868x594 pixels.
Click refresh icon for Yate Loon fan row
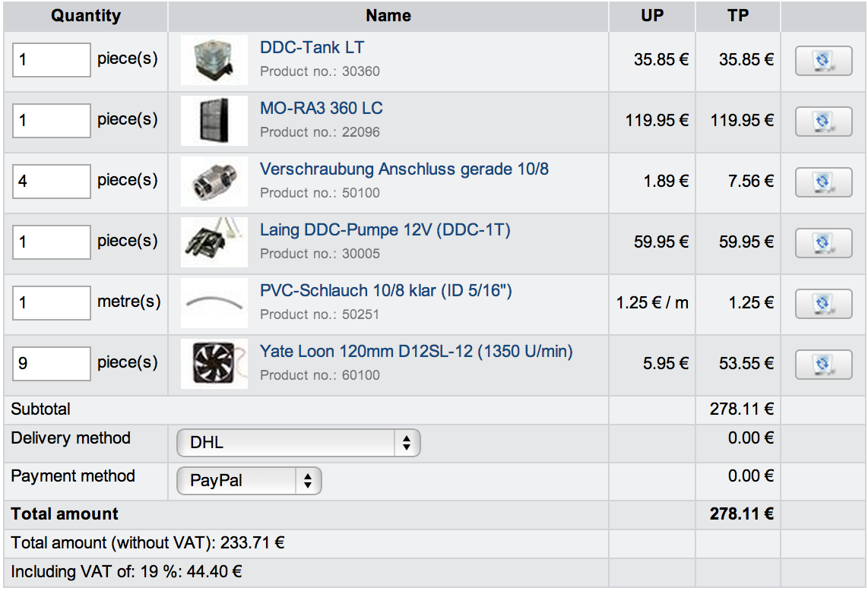pos(823,365)
